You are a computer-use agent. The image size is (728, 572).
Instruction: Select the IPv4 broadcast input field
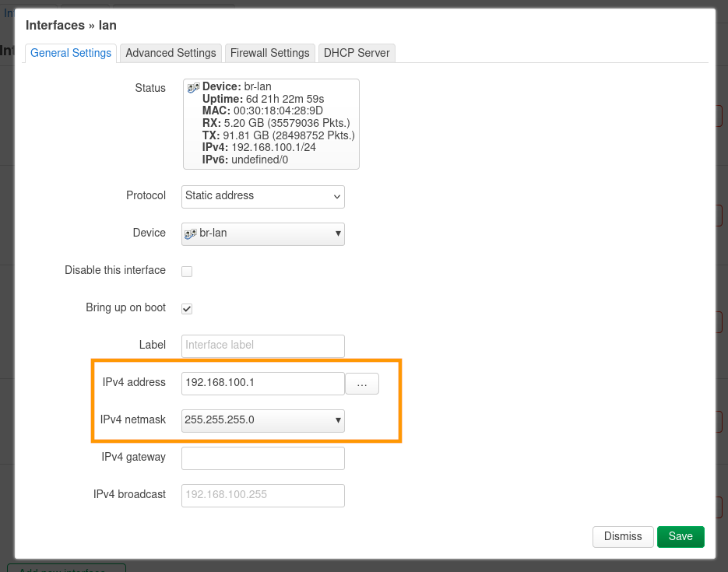[x=263, y=496]
